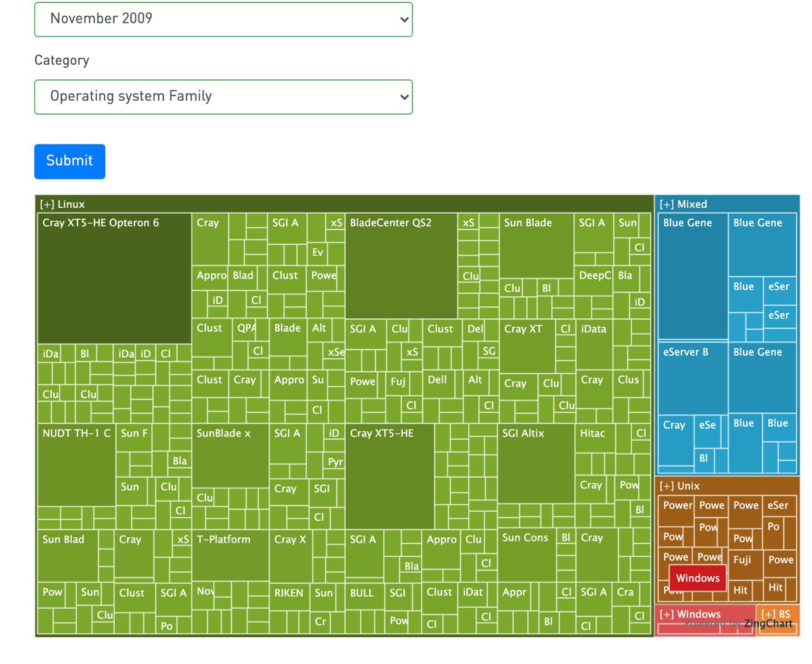Expand the [+] Mixed group header
This screenshot has height=664, width=812.
coord(727,204)
